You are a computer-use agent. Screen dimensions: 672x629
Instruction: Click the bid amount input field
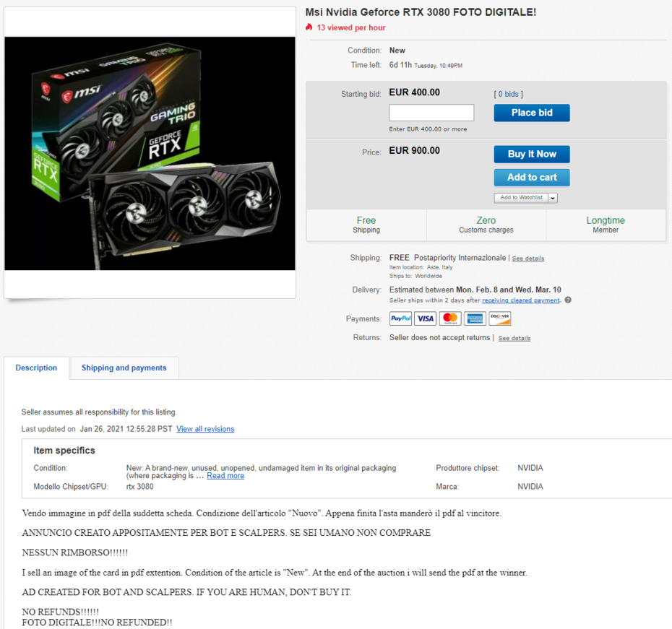click(431, 113)
